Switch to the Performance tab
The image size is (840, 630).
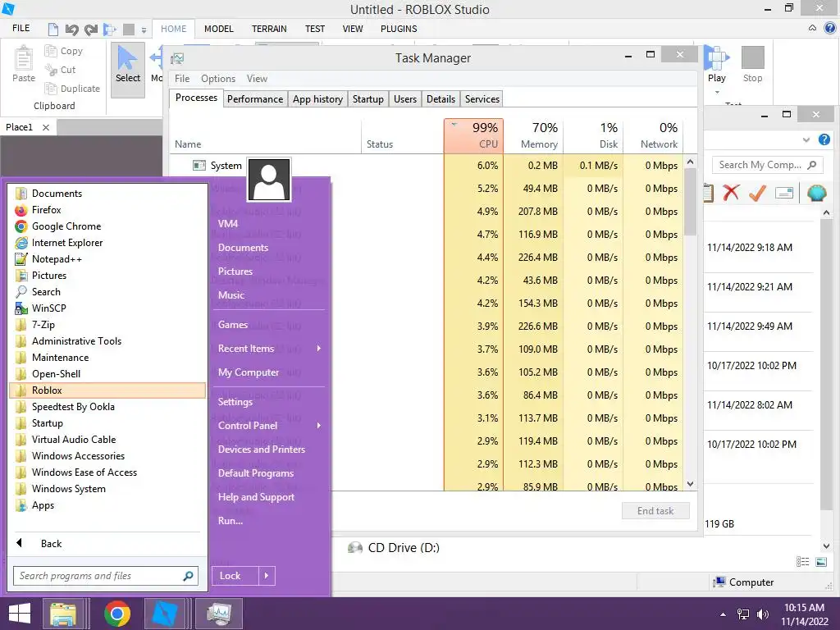(255, 99)
